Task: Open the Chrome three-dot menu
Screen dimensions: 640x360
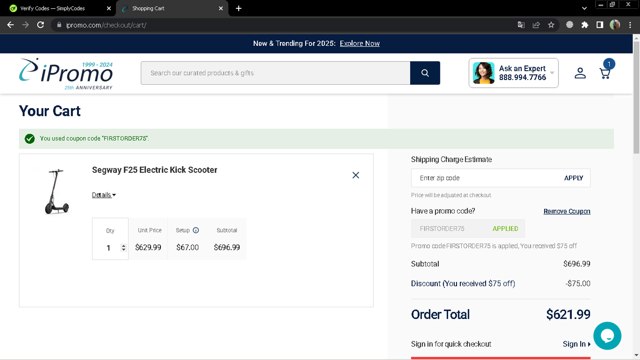Action: click(630, 25)
